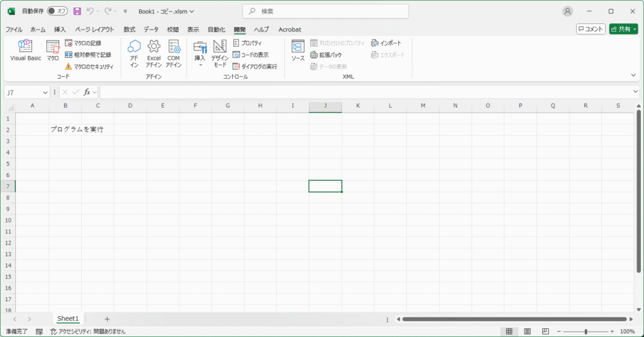Open the コメント (Comments) pane
Viewport: 644px width, 337px height.
coord(591,29)
